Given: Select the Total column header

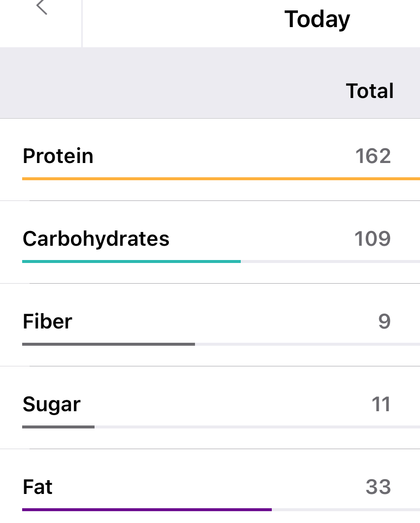Looking at the screenshot, I should point(369,91).
